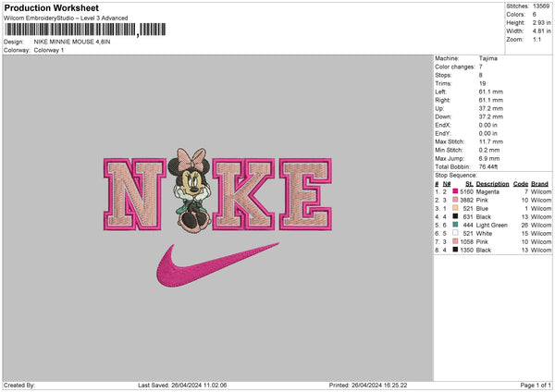Click the 'Brand' column header
The width and height of the screenshot is (555, 392).
(540, 184)
